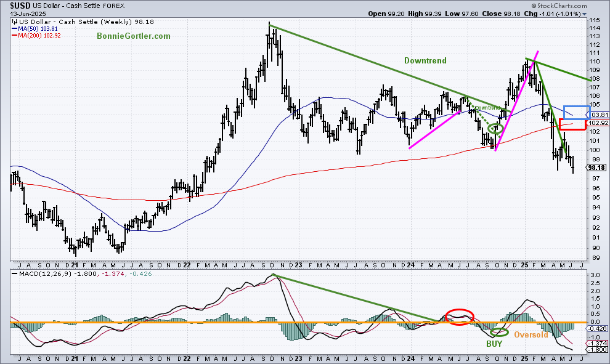Click the Chg -1.01 (-1.01%) value
610x364 pixels.
[553, 14]
